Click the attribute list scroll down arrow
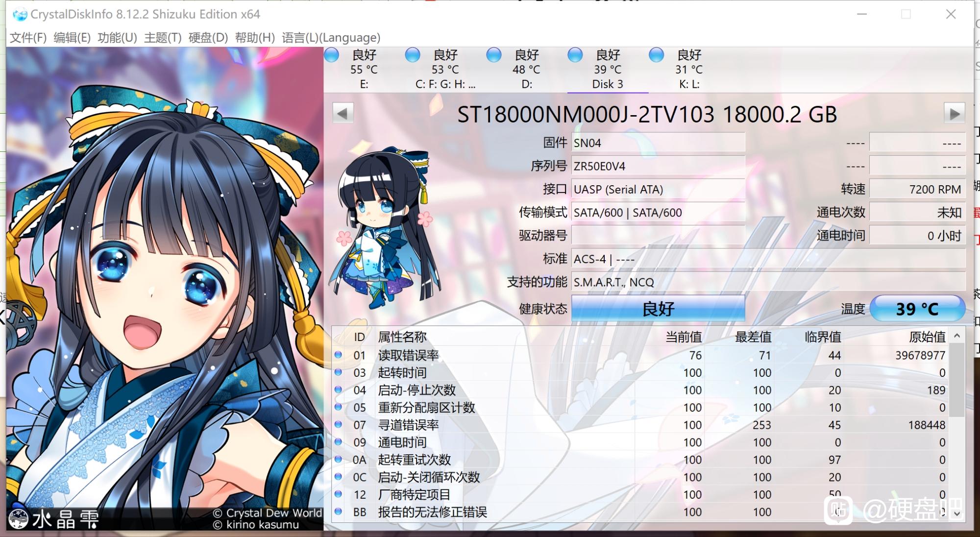Viewport: 980px width, 537px height. point(957,514)
